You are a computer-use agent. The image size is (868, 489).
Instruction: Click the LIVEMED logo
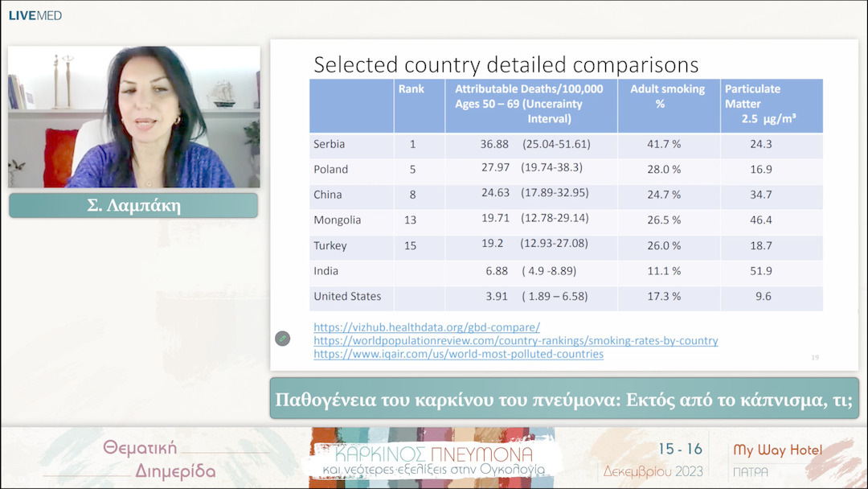35,15
